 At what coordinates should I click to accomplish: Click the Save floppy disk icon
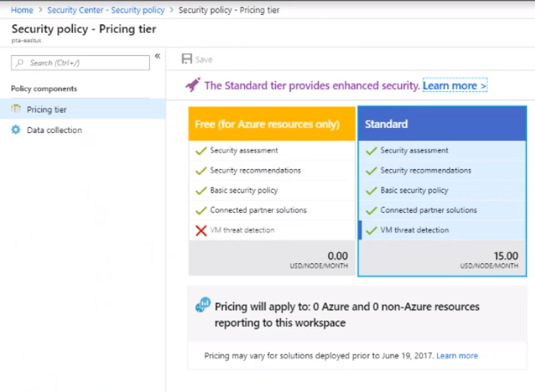(x=187, y=59)
